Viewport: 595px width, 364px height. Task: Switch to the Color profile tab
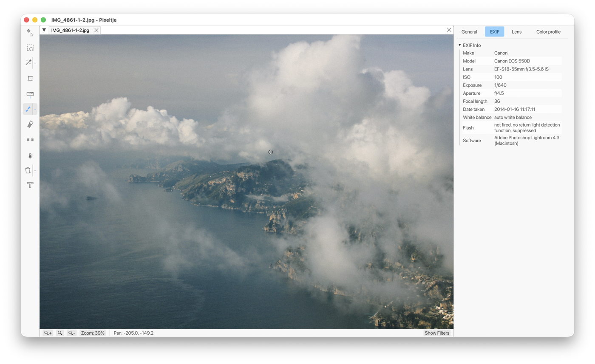tap(548, 32)
